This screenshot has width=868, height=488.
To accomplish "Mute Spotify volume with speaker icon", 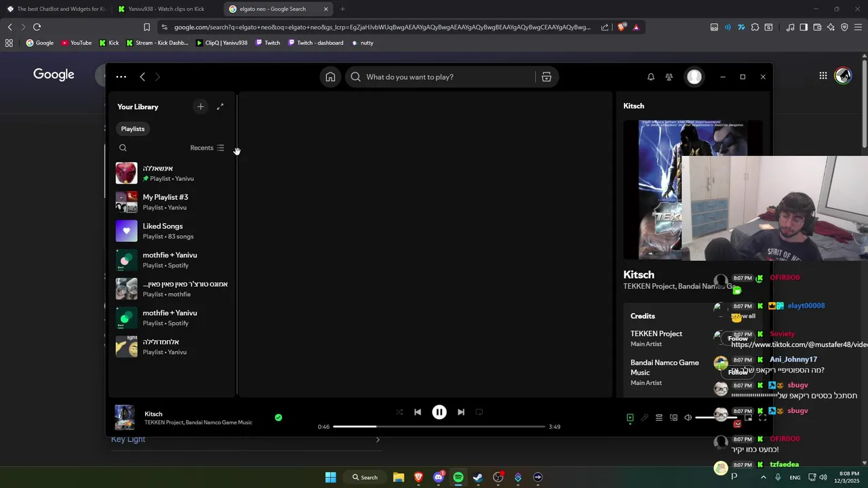I will pyautogui.click(x=688, y=418).
